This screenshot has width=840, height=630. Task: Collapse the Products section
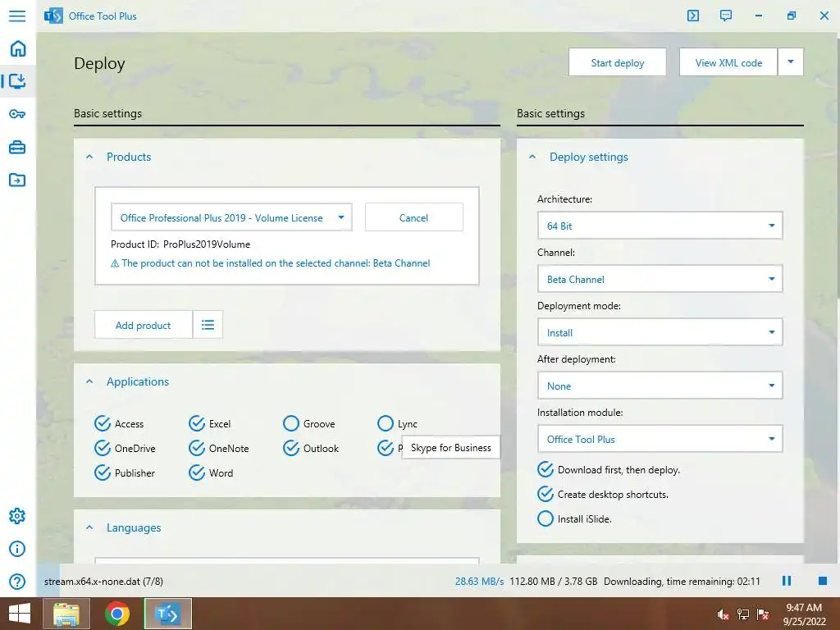click(89, 157)
